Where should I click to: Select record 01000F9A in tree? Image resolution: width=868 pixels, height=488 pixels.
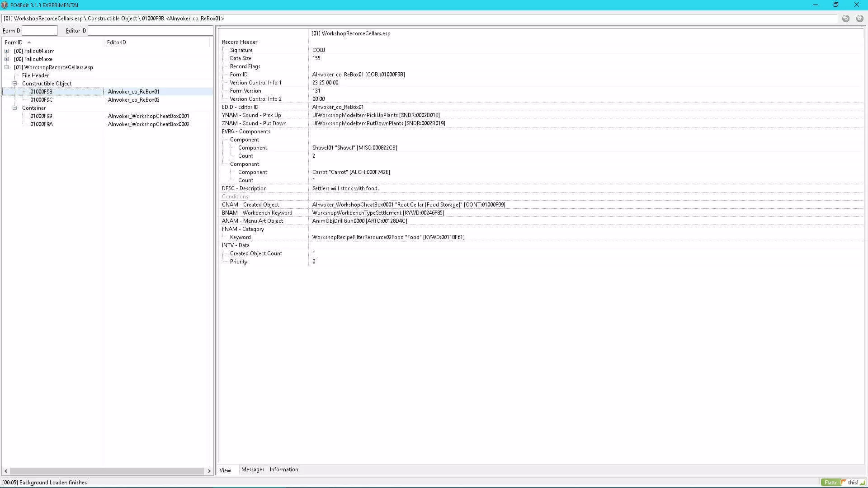click(x=41, y=124)
